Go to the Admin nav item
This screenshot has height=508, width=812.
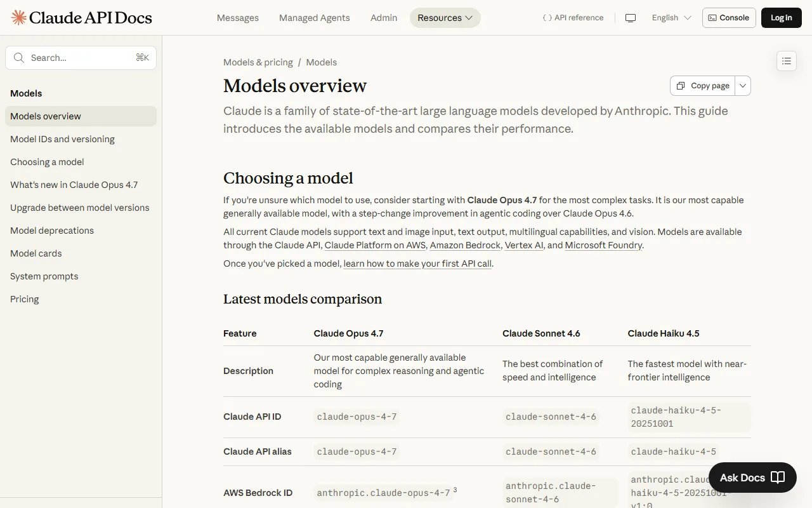pyautogui.click(x=384, y=18)
